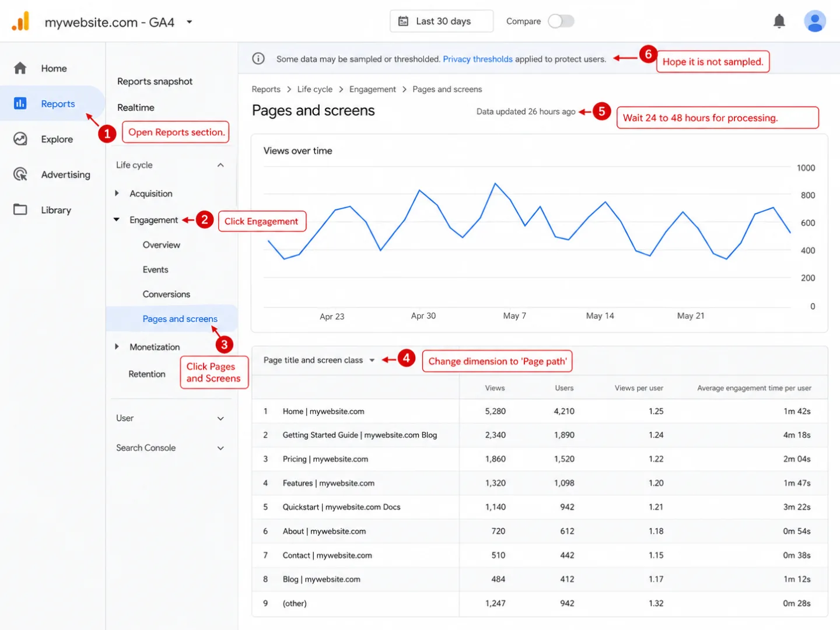Sort by Average engagement time per user header

click(754, 388)
